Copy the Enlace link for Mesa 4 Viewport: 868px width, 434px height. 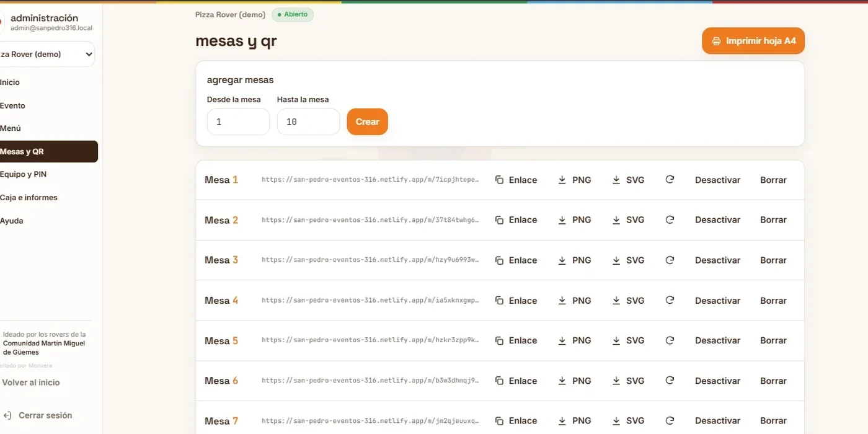pyautogui.click(x=516, y=301)
